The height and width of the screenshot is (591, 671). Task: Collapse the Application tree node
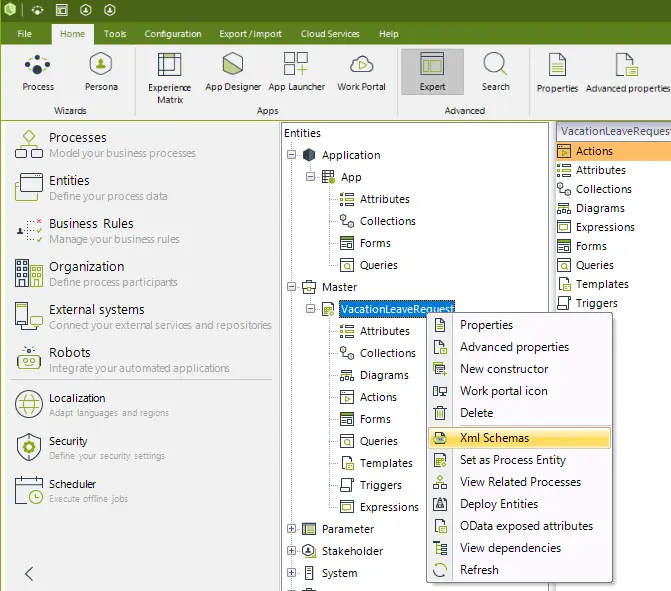click(291, 154)
